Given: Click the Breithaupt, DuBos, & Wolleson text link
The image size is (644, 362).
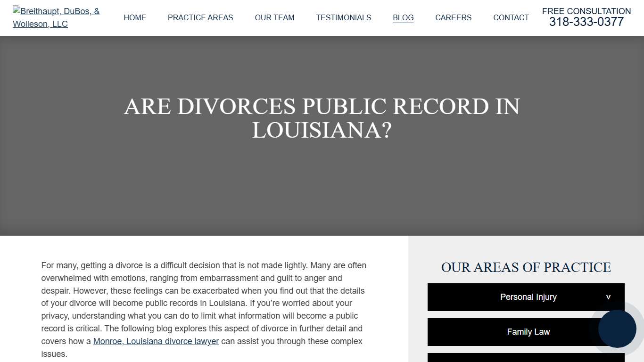Looking at the screenshot, I should click(56, 17).
